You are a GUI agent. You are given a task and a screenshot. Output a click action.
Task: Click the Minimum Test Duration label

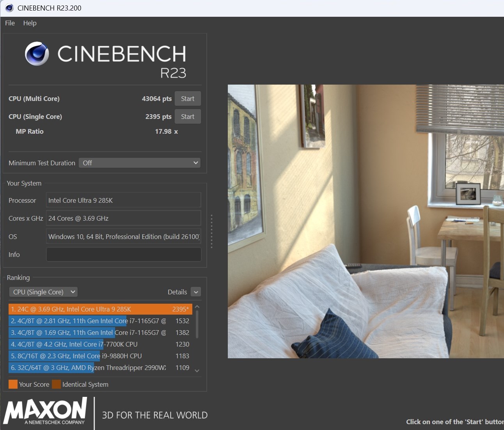[x=42, y=163]
